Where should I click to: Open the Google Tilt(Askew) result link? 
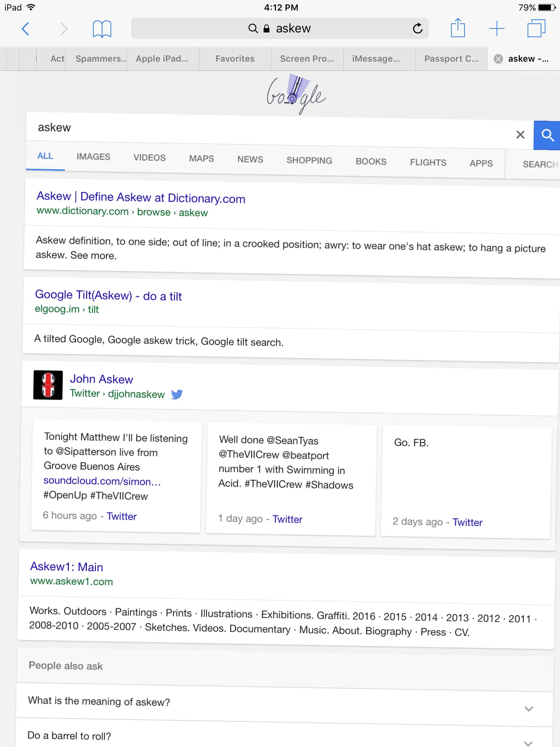point(108,295)
